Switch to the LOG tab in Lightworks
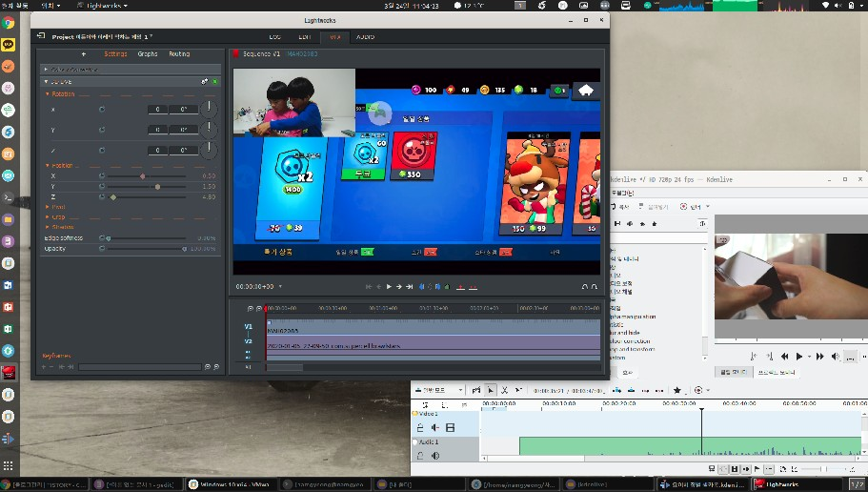 [x=274, y=37]
